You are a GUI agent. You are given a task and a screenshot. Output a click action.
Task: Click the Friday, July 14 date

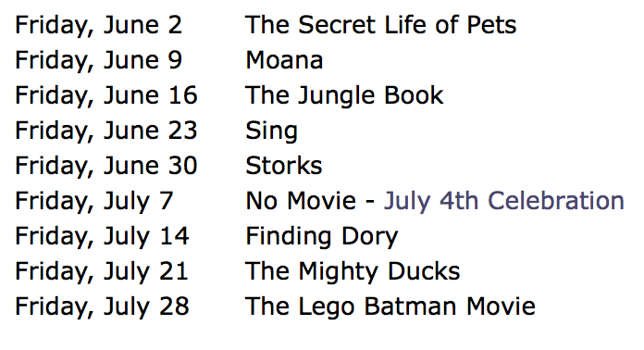coord(103,237)
